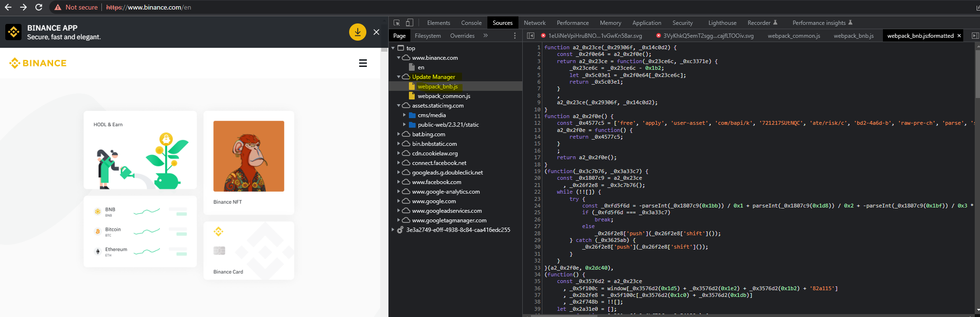The width and height of the screenshot is (980, 317).
Task: Click the Binance logo on the page
Action: tap(38, 63)
